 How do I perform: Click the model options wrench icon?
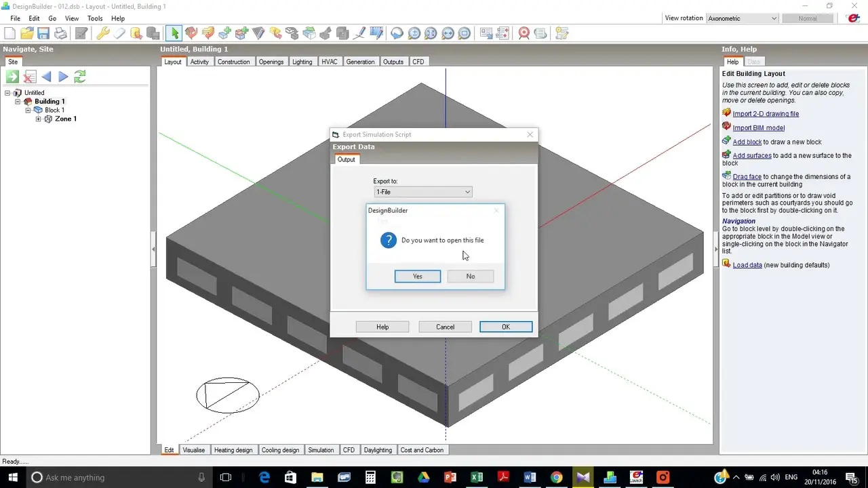tap(103, 33)
